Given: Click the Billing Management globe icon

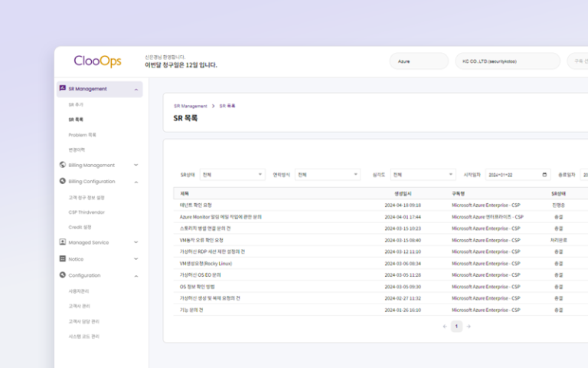Looking at the screenshot, I should (62, 165).
